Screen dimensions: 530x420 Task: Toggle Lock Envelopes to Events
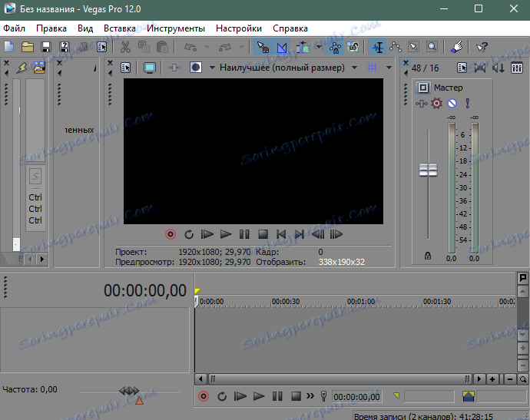coord(335,47)
